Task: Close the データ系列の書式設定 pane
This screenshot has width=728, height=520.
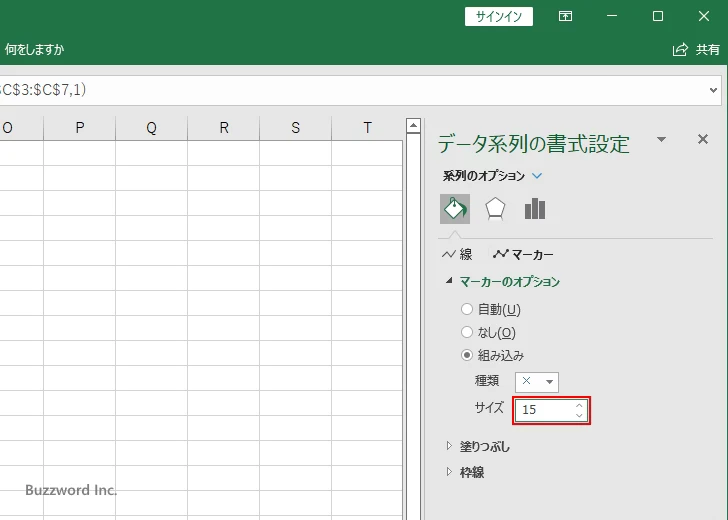Action: pyautogui.click(x=703, y=139)
